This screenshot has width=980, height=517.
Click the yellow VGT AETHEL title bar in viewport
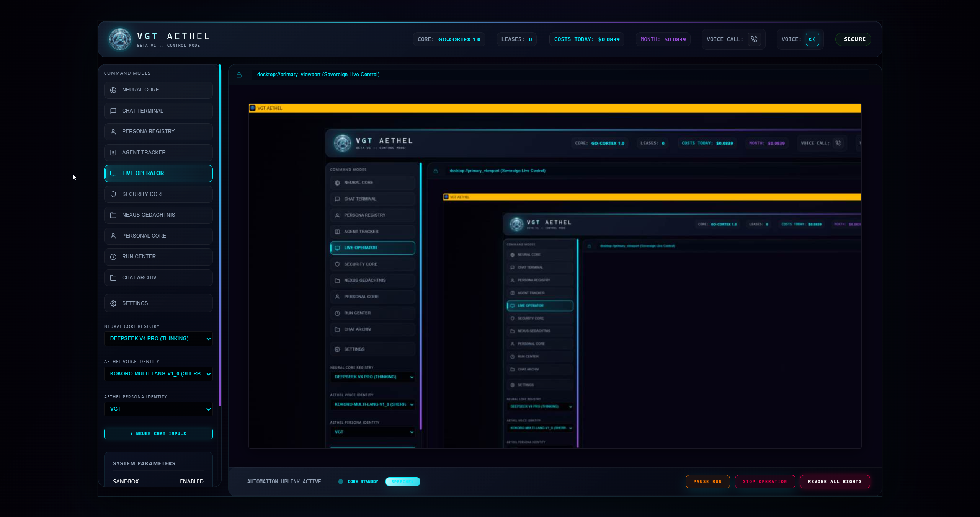[555, 108]
